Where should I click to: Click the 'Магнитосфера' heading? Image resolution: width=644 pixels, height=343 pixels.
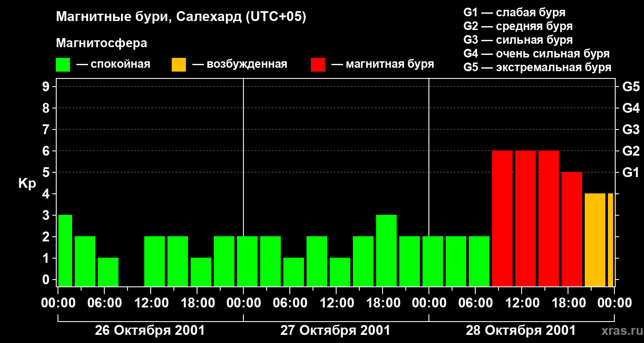coord(102,43)
